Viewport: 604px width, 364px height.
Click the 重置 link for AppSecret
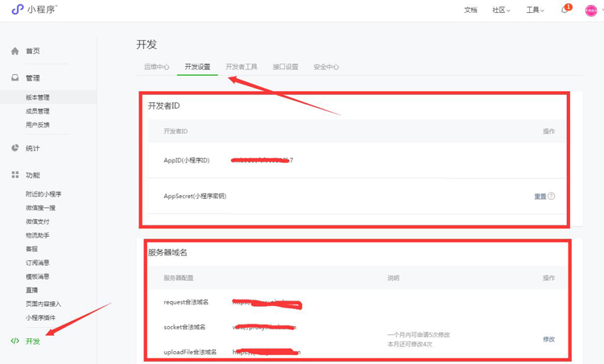[x=540, y=196]
